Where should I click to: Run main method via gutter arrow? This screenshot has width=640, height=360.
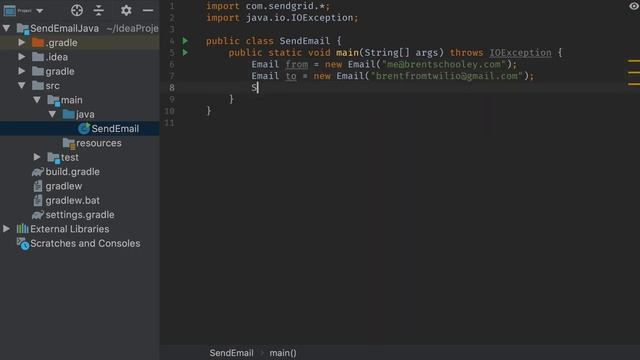coord(185,52)
